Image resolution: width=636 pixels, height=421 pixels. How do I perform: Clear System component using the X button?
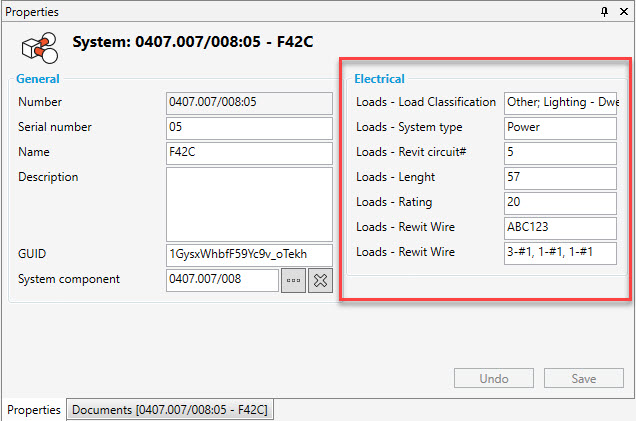320,280
